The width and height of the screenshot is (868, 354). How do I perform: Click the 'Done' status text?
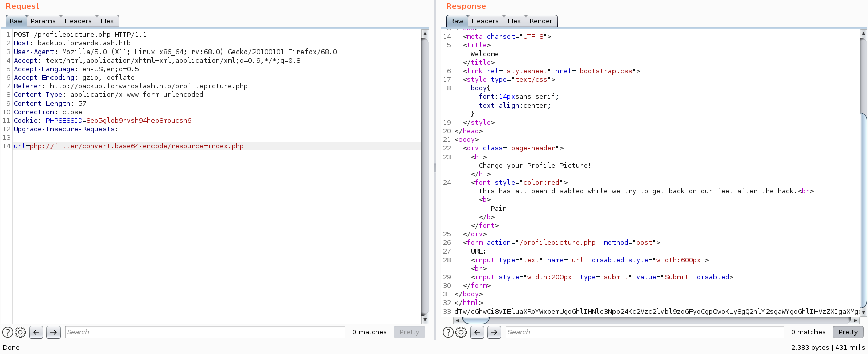(11, 347)
